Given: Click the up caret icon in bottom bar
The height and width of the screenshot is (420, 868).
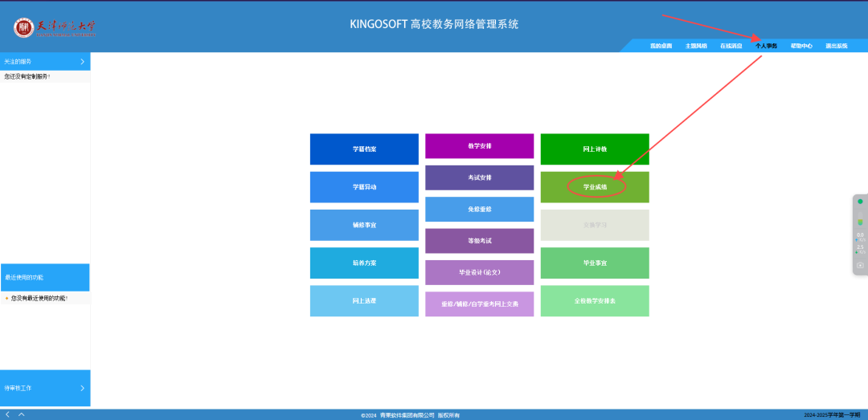Looking at the screenshot, I should point(22,414).
